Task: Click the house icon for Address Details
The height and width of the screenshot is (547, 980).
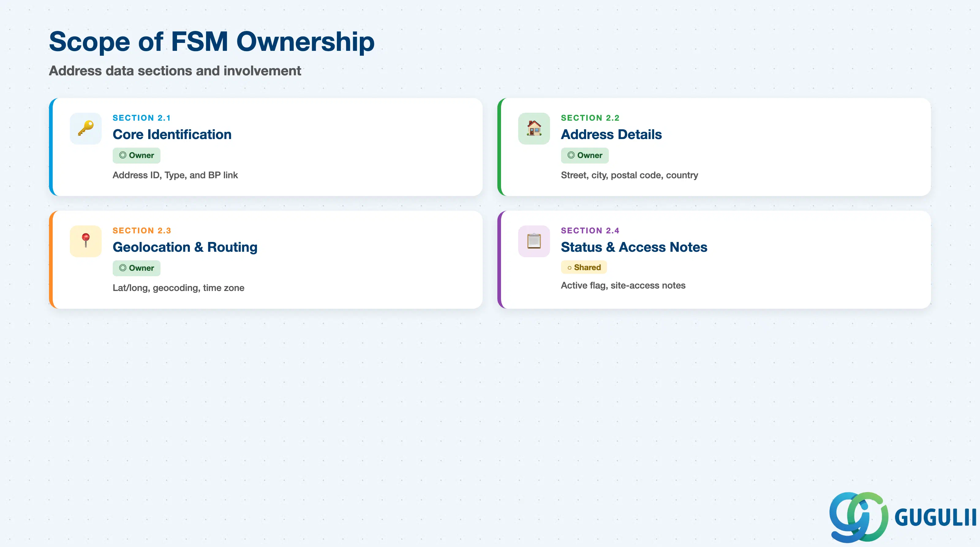Action: pos(534,128)
